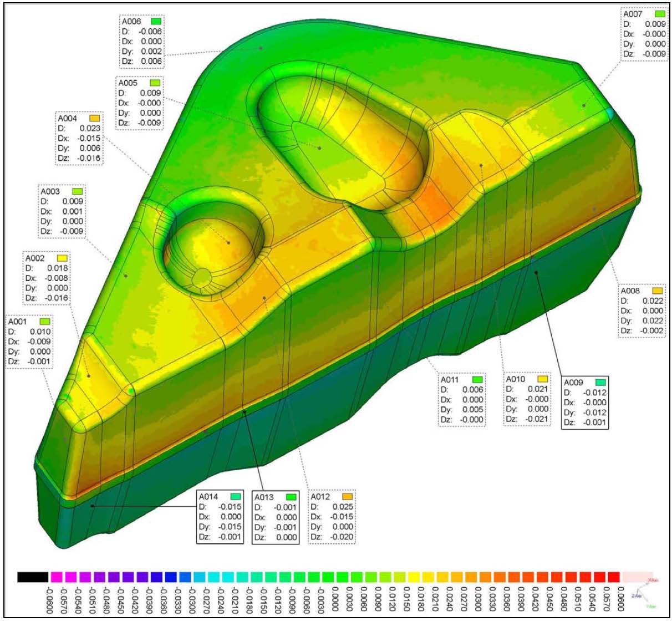
Task: Select the A014 annotation label
Action: [x=208, y=496]
